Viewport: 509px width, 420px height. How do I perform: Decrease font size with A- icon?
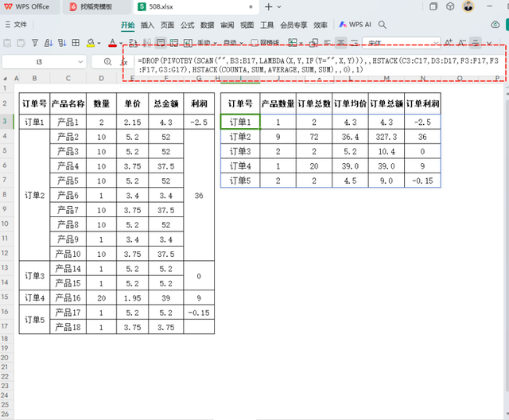pyautogui.click(x=462, y=43)
